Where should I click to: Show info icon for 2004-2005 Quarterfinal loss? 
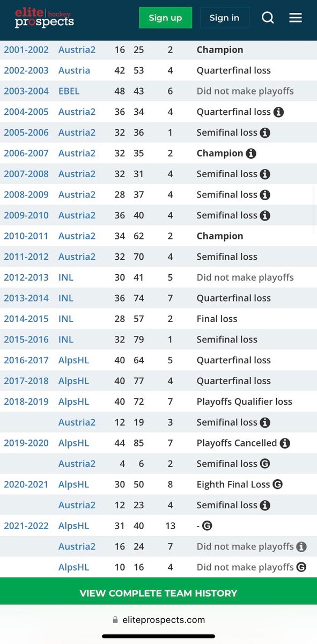278,112
